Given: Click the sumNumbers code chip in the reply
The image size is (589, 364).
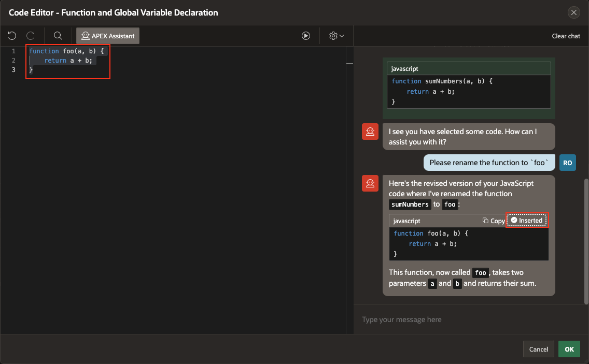Looking at the screenshot, I should (x=410, y=204).
